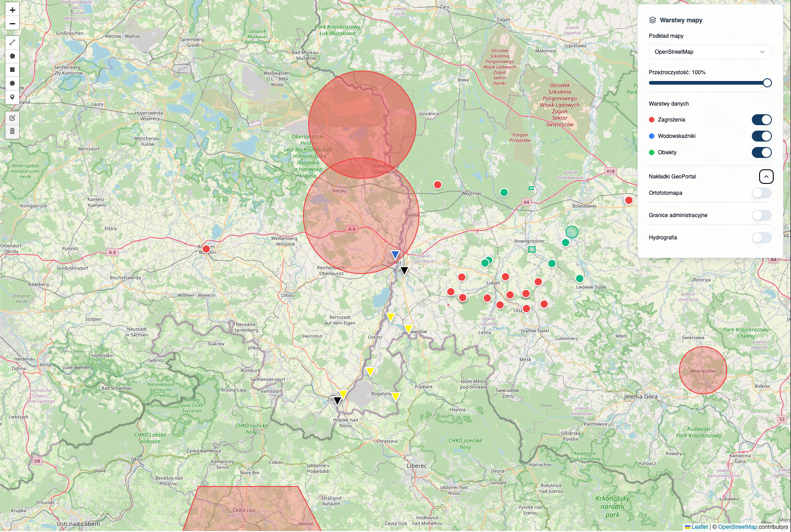Select the draw polyline tool
The width and height of the screenshot is (791, 532).
[12, 42]
